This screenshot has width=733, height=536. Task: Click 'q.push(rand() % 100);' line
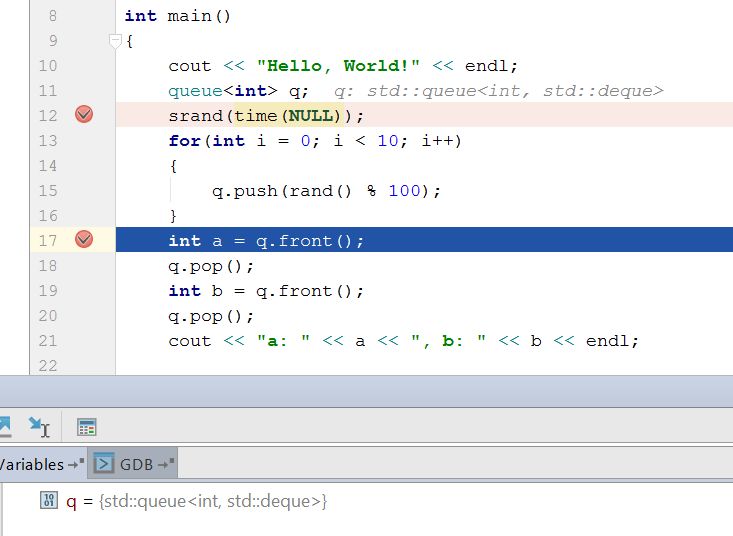[326, 191]
